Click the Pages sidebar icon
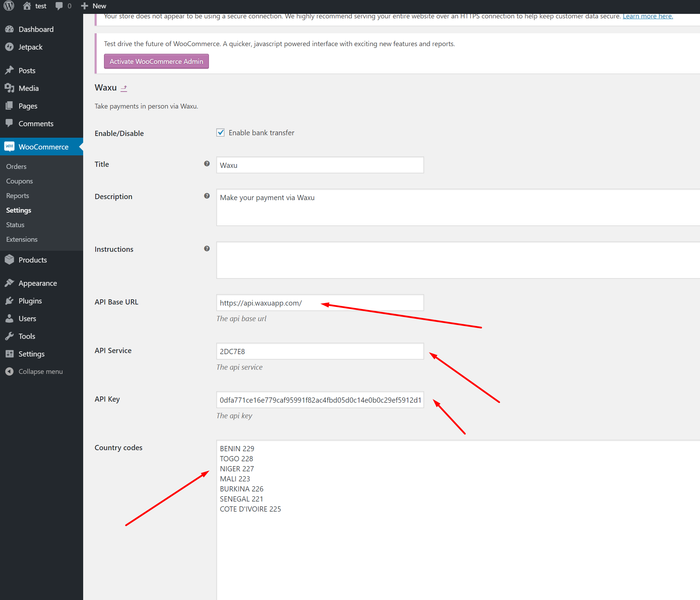This screenshot has width=700, height=600. click(x=9, y=106)
